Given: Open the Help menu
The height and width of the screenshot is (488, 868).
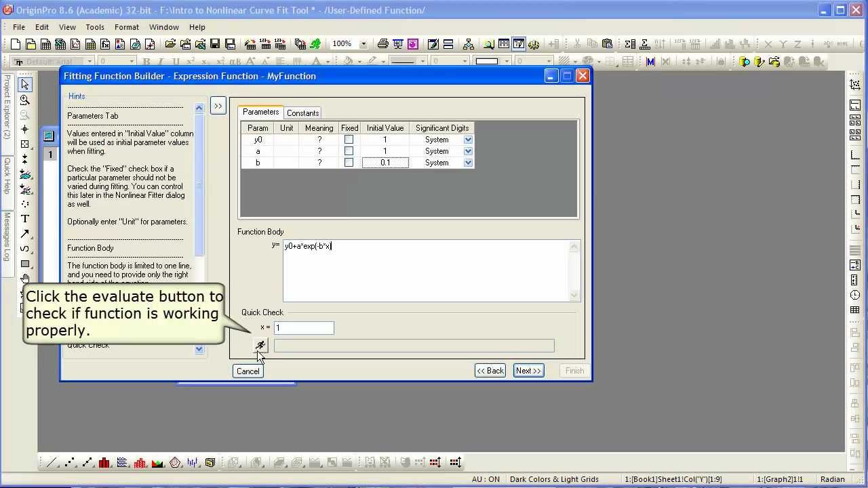Looking at the screenshot, I should [197, 27].
